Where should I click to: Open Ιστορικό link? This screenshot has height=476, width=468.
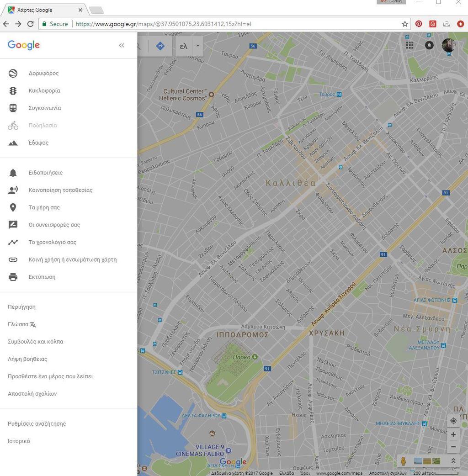pos(19,441)
